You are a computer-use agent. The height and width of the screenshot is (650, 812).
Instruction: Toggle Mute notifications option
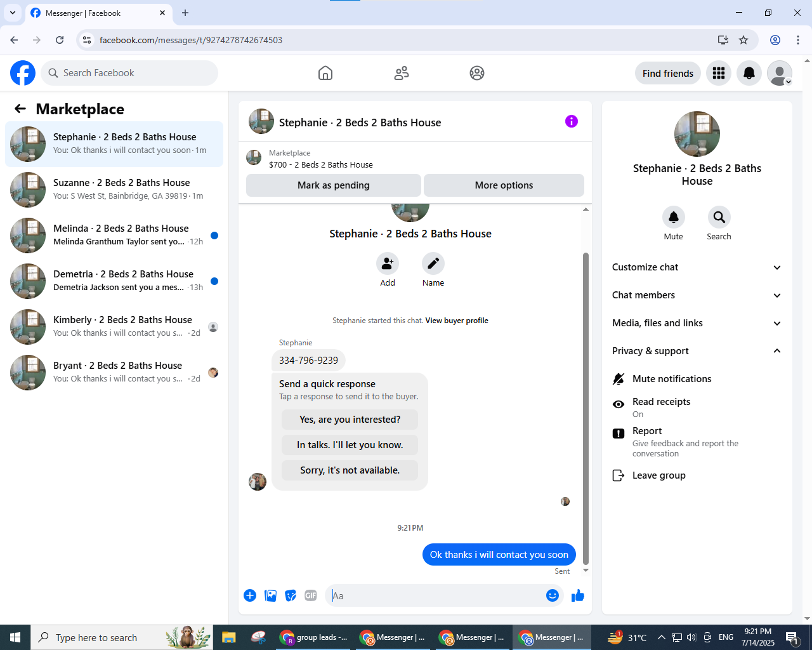tap(697, 379)
